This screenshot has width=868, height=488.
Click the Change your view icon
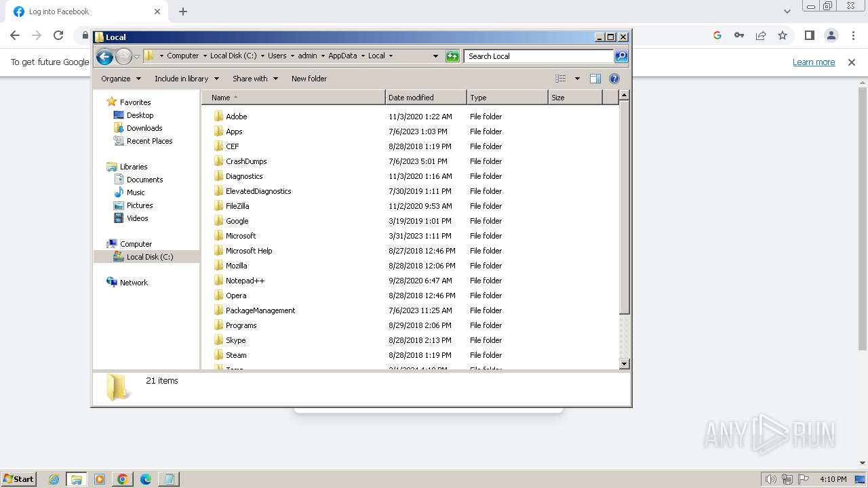[x=561, y=79]
